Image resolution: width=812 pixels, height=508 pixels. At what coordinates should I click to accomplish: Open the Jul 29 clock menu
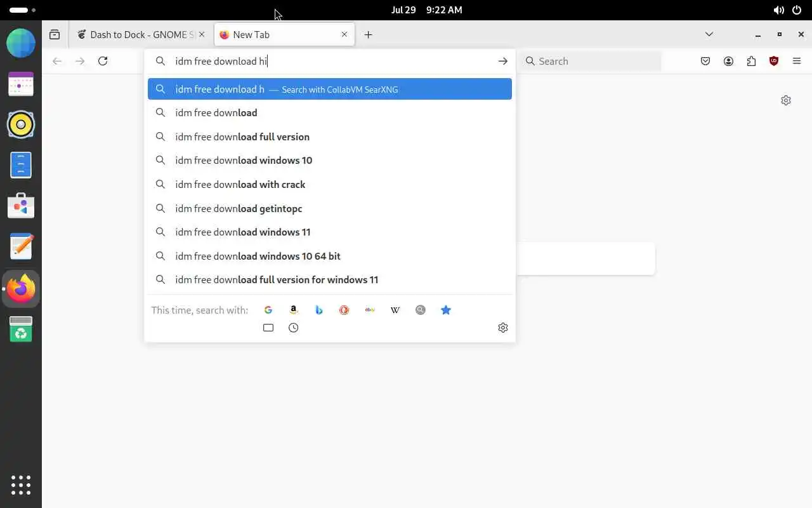(x=426, y=10)
